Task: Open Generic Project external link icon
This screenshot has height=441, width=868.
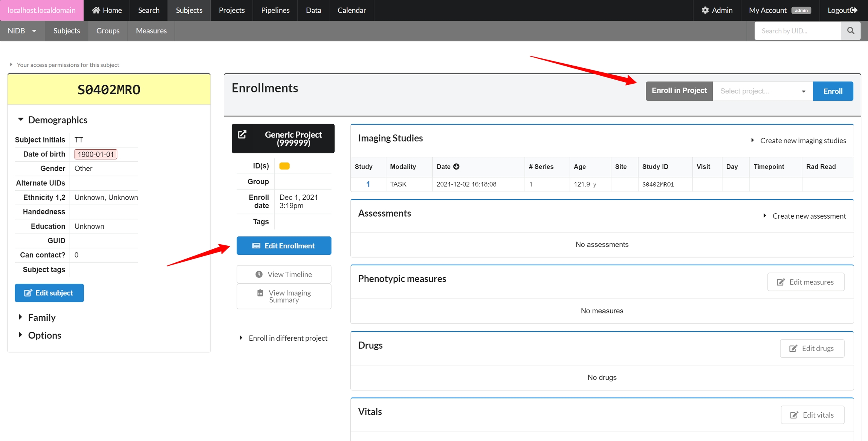Action: click(242, 135)
